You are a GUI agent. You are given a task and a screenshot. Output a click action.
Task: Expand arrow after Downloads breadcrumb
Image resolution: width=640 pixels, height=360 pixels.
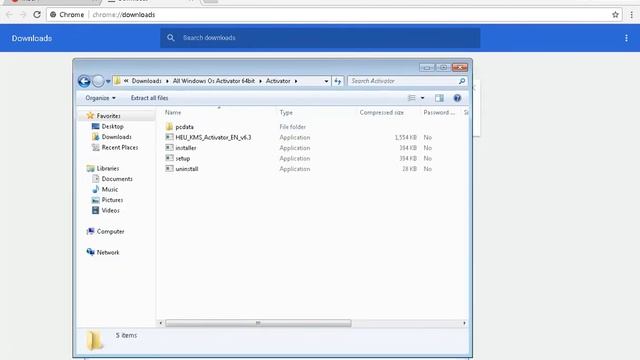pyautogui.click(x=167, y=81)
